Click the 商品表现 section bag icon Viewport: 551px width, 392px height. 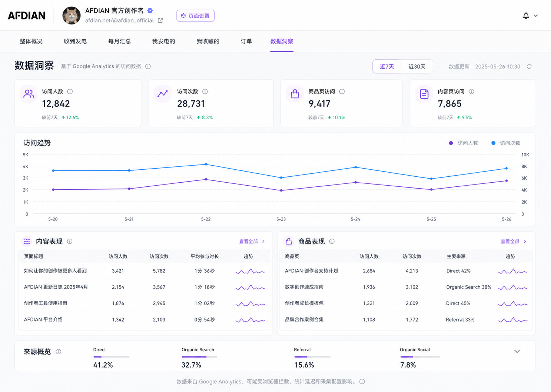coord(289,242)
